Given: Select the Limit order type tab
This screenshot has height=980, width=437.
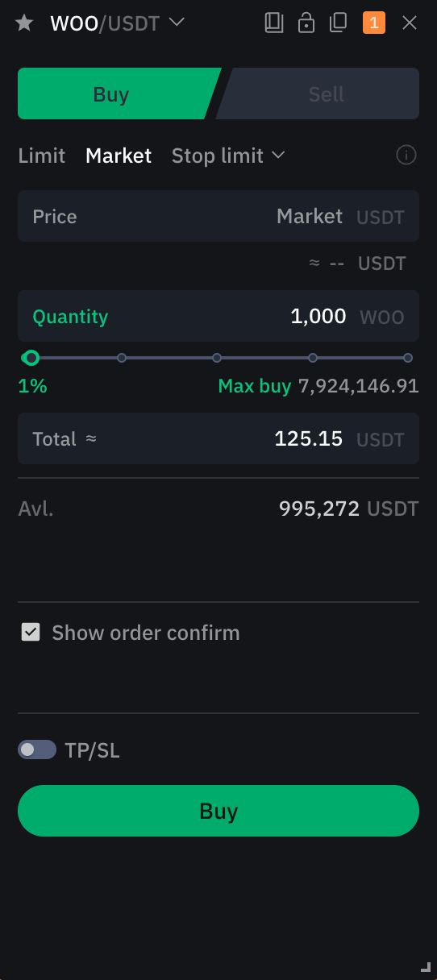Looking at the screenshot, I should (x=42, y=156).
